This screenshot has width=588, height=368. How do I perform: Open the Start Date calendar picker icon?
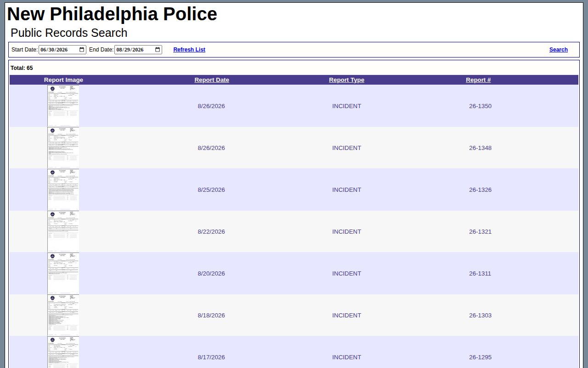click(82, 50)
